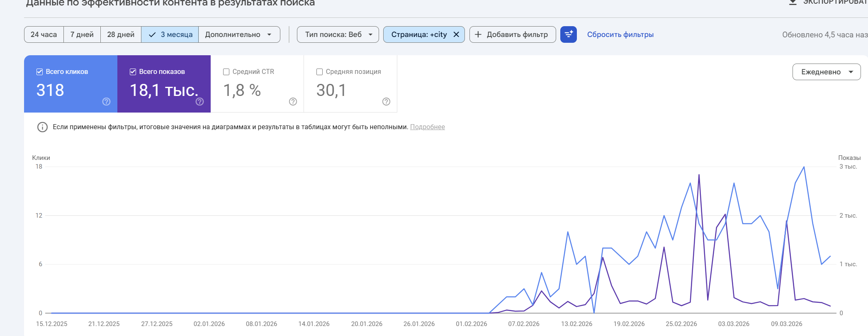868x336 pixels.
Task: Uncheck the 'Всего кликов' checkbox
Action: [x=40, y=72]
